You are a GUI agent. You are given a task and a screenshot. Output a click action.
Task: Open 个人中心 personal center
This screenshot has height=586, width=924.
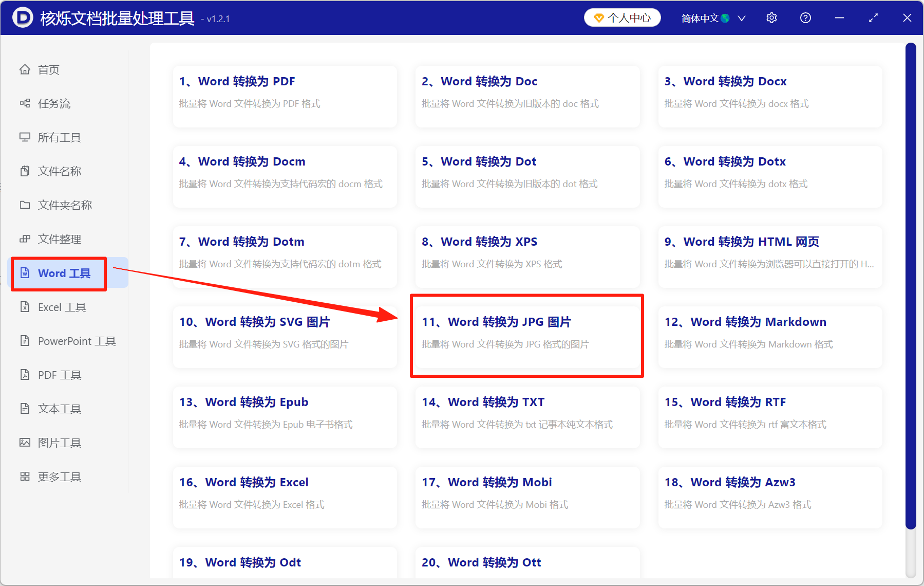pos(622,17)
